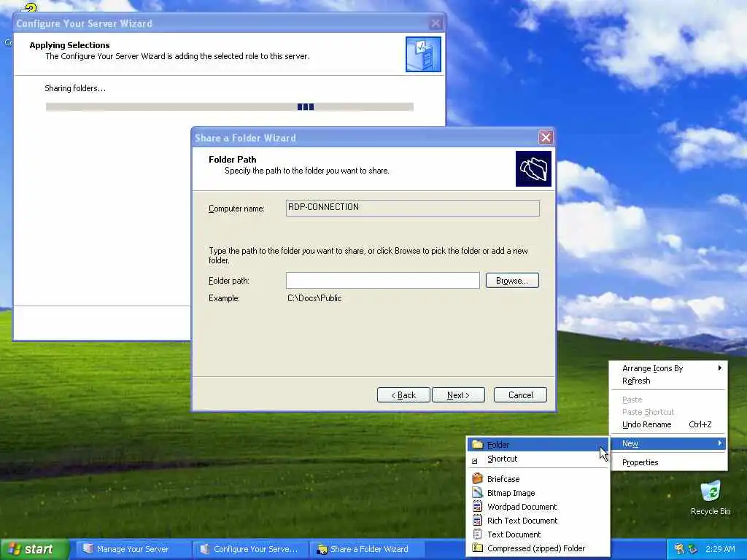Click the Folder Path heading text
The width and height of the screenshot is (747, 560).
point(233,160)
